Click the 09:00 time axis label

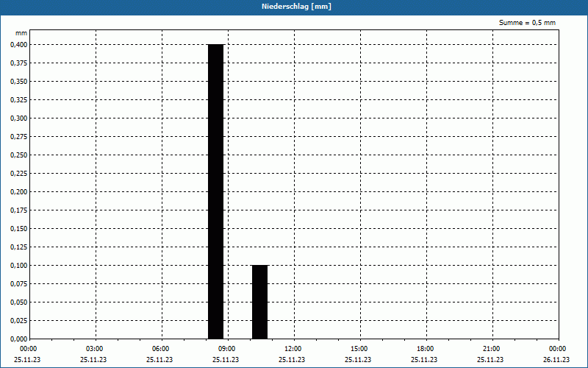pyautogui.click(x=226, y=349)
